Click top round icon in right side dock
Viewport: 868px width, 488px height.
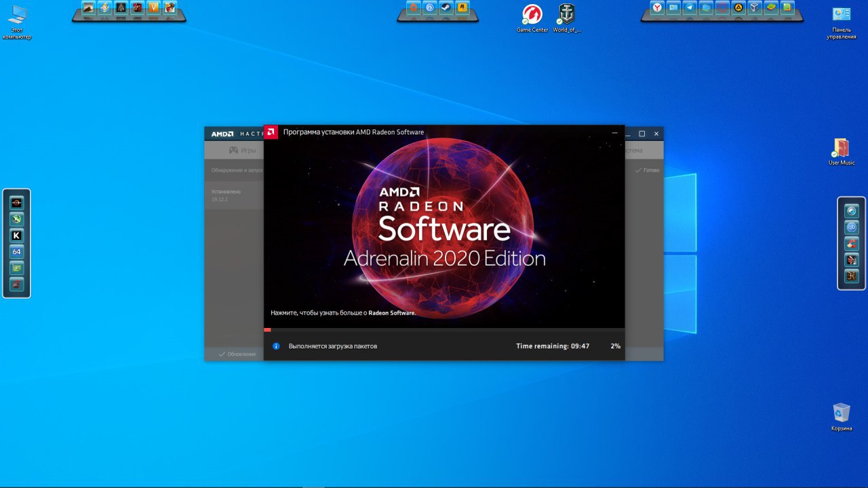[x=852, y=211]
